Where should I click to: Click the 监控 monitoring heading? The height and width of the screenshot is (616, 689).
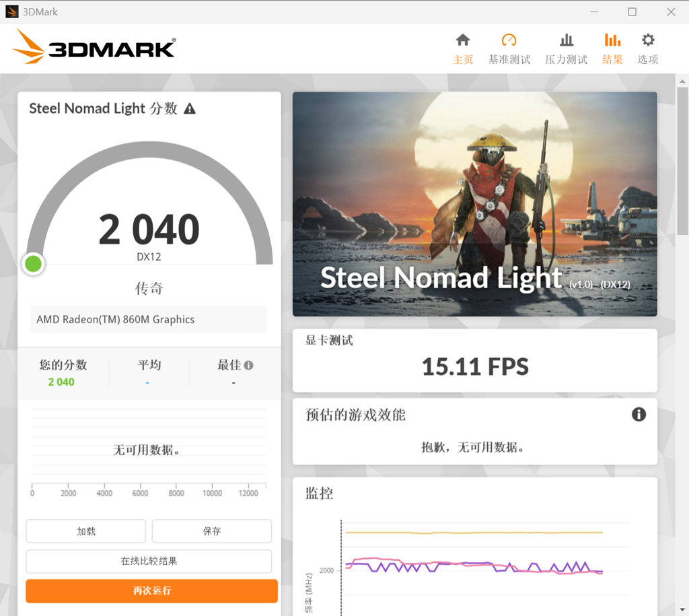[x=320, y=493]
